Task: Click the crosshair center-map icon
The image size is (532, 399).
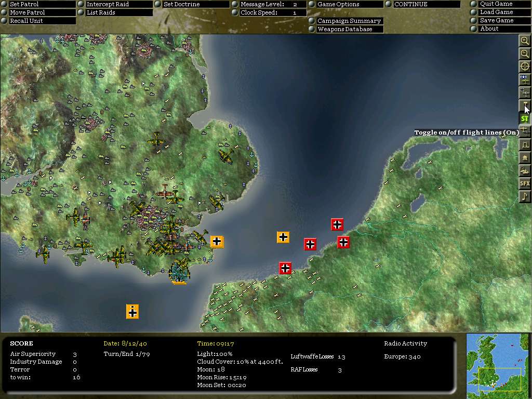Action: [525, 66]
